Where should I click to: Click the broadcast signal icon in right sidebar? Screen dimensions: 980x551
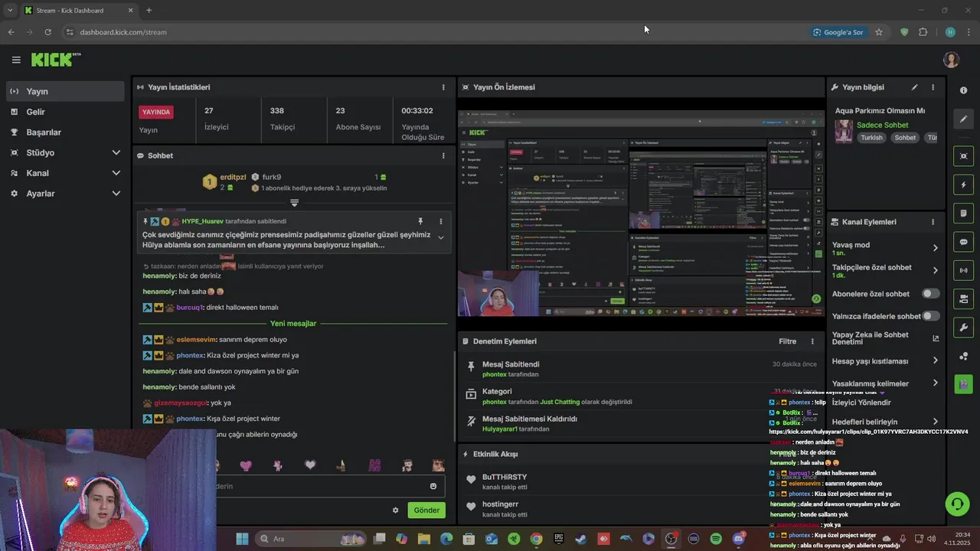tap(963, 270)
